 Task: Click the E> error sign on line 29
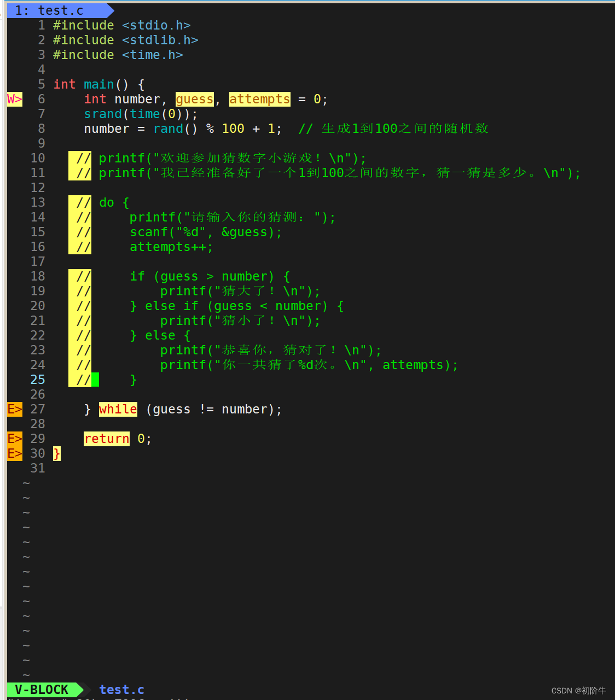coord(15,439)
